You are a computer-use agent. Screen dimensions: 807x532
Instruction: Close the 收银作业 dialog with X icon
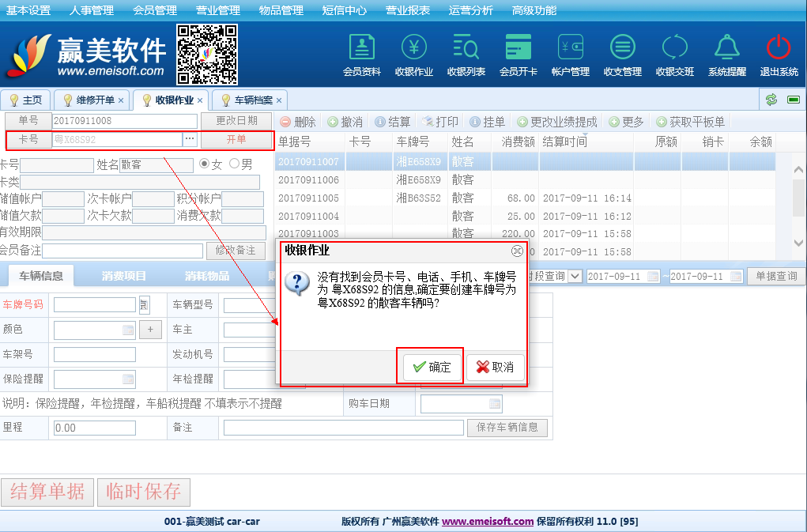click(517, 251)
